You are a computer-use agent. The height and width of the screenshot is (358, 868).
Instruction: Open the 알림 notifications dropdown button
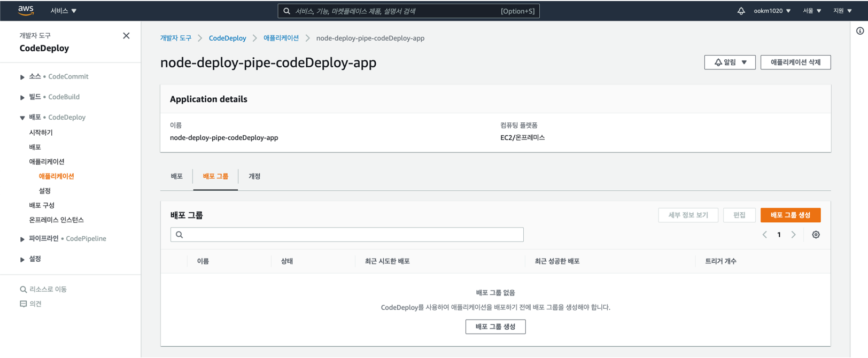[730, 63]
